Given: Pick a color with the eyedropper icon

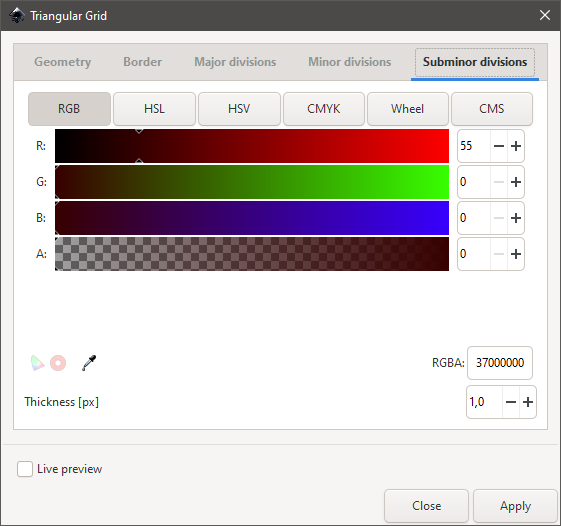Looking at the screenshot, I should [x=89, y=363].
